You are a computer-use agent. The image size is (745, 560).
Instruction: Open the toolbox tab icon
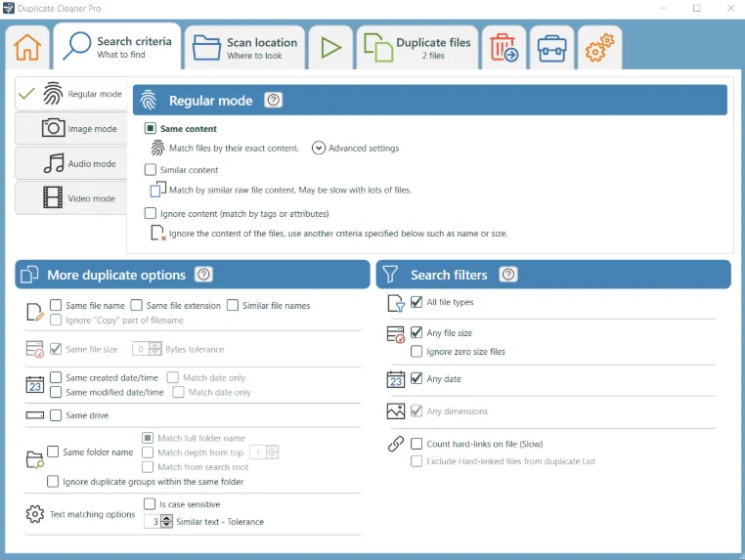[x=551, y=49]
